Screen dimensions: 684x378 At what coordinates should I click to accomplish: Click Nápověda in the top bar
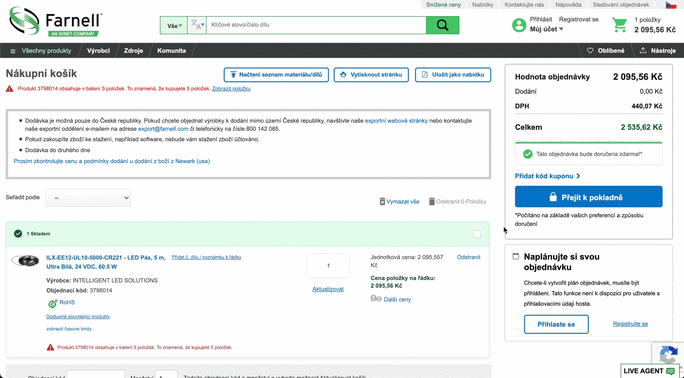(x=568, y=5)
